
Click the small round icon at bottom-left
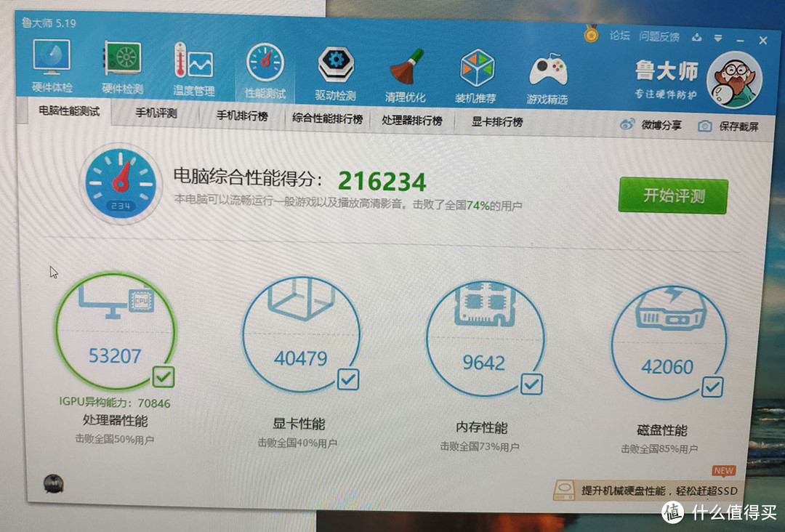click(x=54, y=484)
